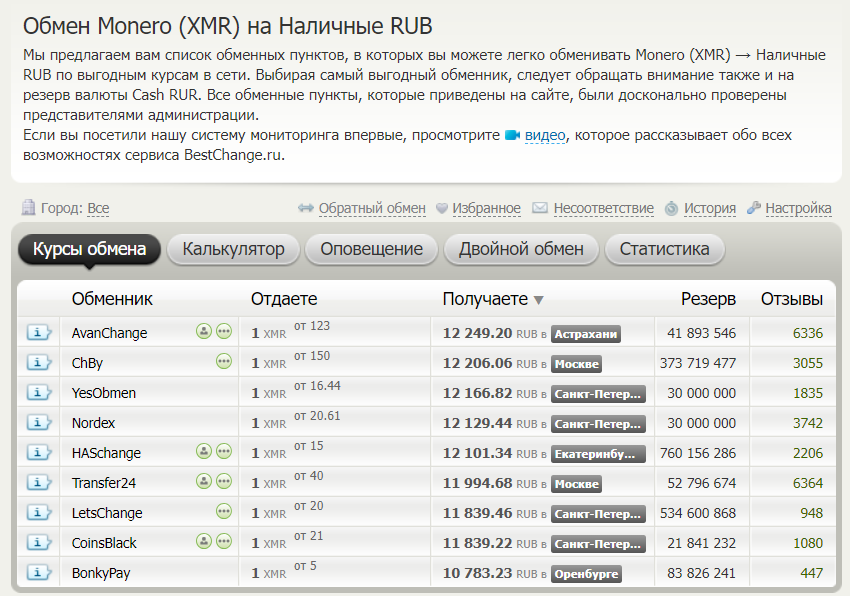Open the Статистика tab
This screenshot has width=850, height=596.
[x=665, y=249]
